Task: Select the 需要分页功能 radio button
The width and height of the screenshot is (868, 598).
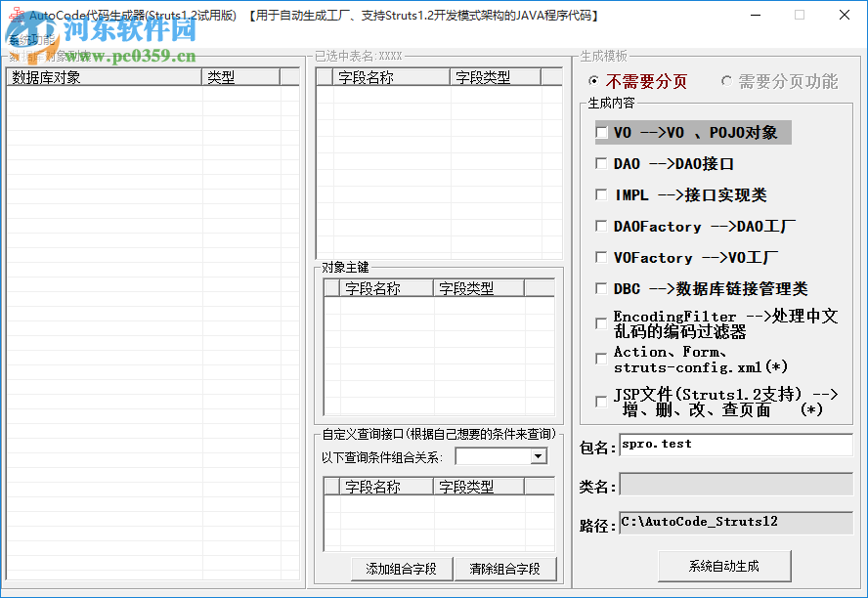Action: tap(726, 82)
